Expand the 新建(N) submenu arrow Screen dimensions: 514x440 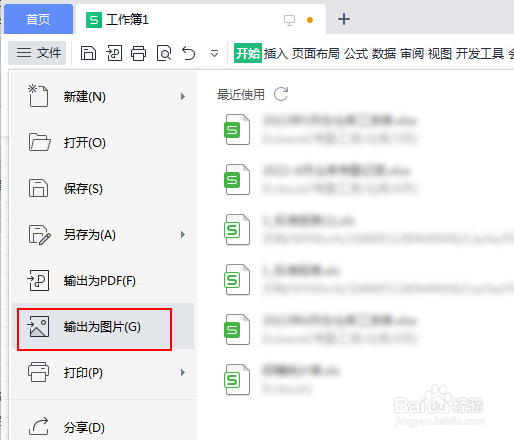pyautogui.click(x=183, y=97)
